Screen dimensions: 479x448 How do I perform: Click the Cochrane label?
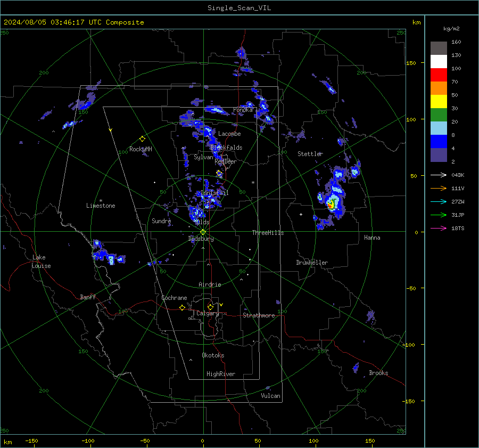click(174, 298)
